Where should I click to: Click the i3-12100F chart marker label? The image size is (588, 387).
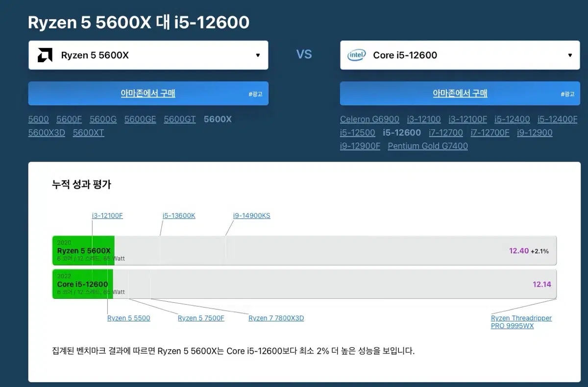107,216
